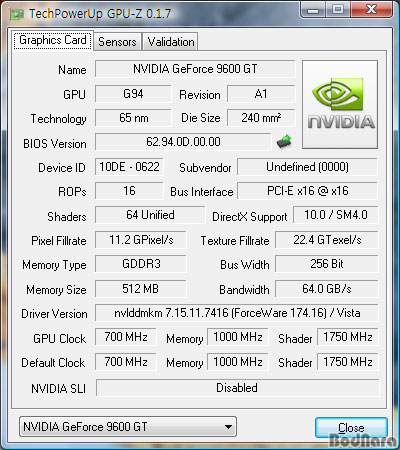
Task: Select the Graphics Card tab
Action: coord(53,40)
